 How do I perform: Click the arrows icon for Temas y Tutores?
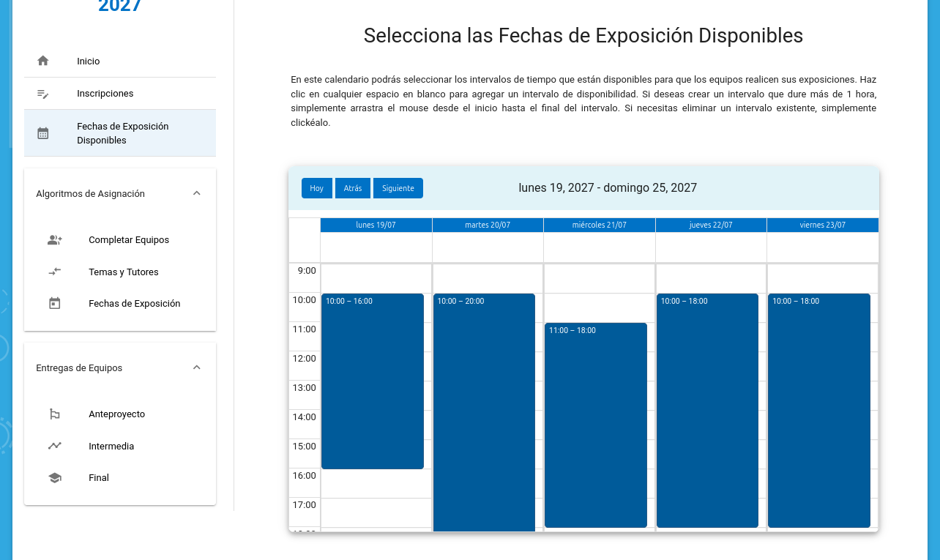pos(55,272)
